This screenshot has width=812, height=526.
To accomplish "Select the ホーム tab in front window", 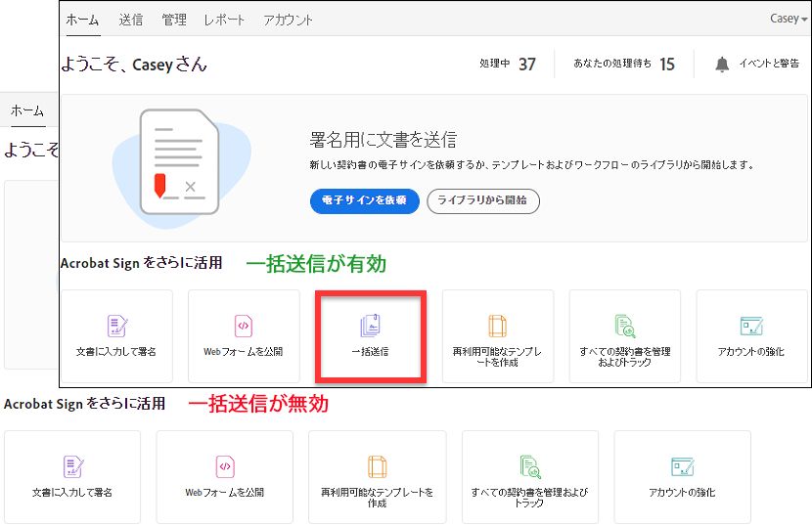I will 82,20.
